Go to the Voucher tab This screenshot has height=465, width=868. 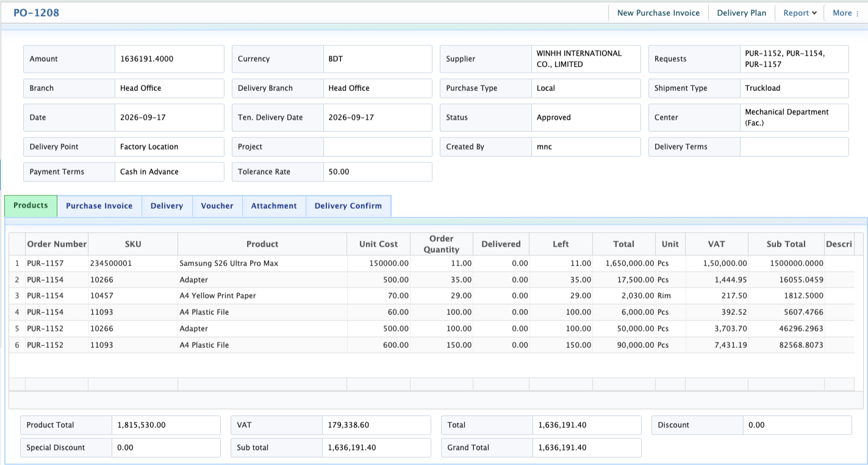tap(217, 206)
